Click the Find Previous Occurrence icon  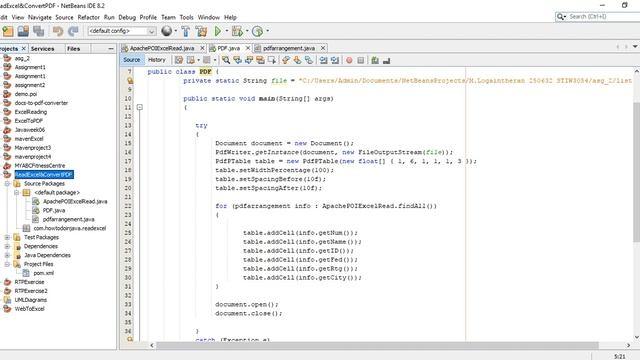(x=237, y=60)
